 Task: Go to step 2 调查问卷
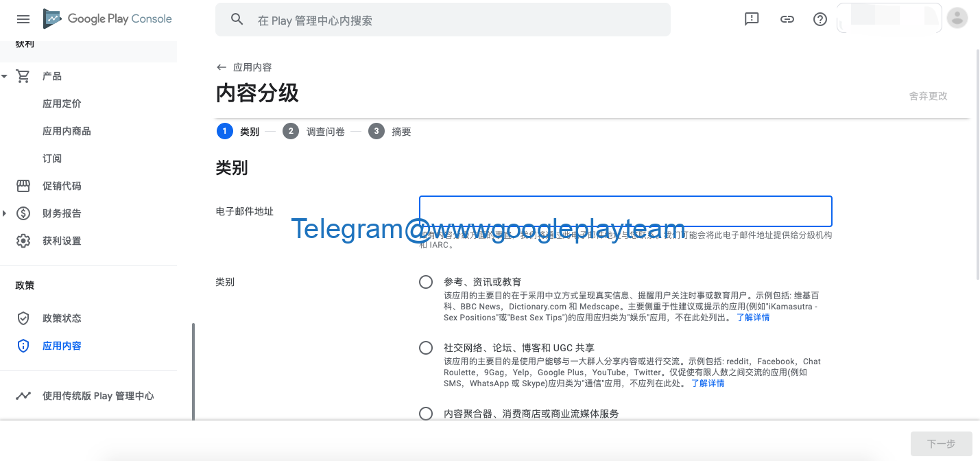[314, 131]
